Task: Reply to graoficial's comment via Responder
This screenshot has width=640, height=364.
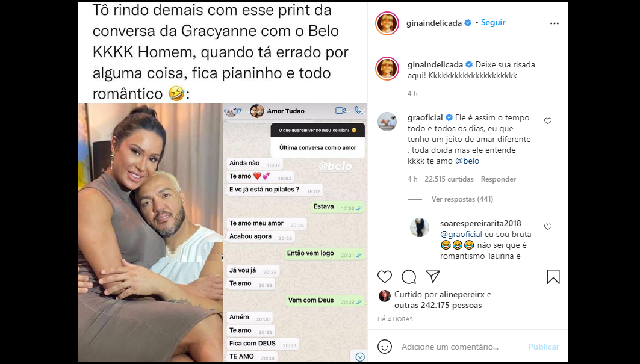Action: (x=499, y=179)
